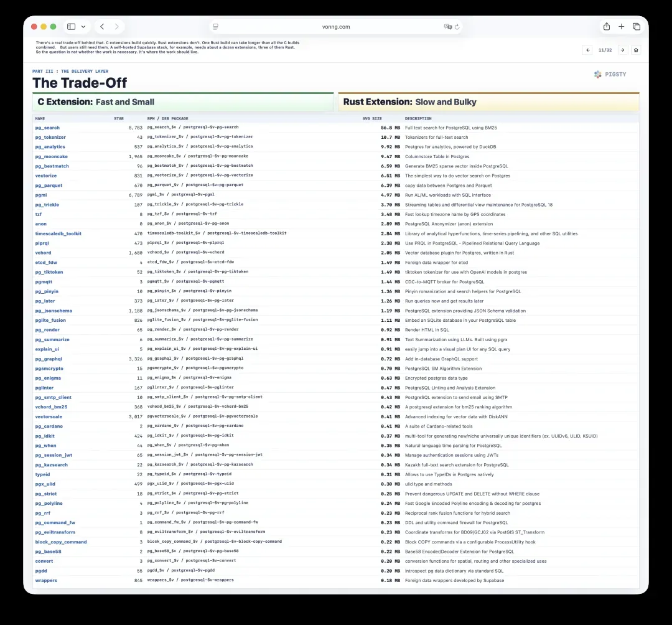
Task: Expand the sidebar options dropdown chevron
Action: [x=83, y=27]
